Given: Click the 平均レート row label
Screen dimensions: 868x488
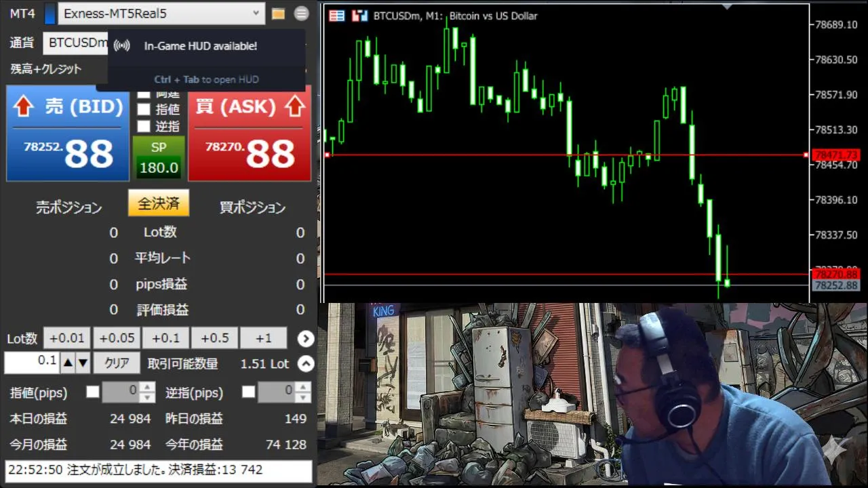Looking at the screenshot, I should point(162,258).
